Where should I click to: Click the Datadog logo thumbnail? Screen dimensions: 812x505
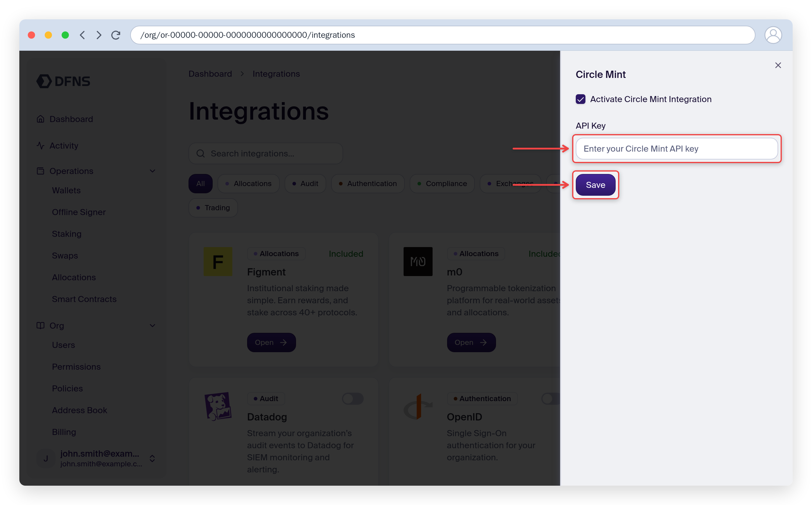(x=218, y=406)
